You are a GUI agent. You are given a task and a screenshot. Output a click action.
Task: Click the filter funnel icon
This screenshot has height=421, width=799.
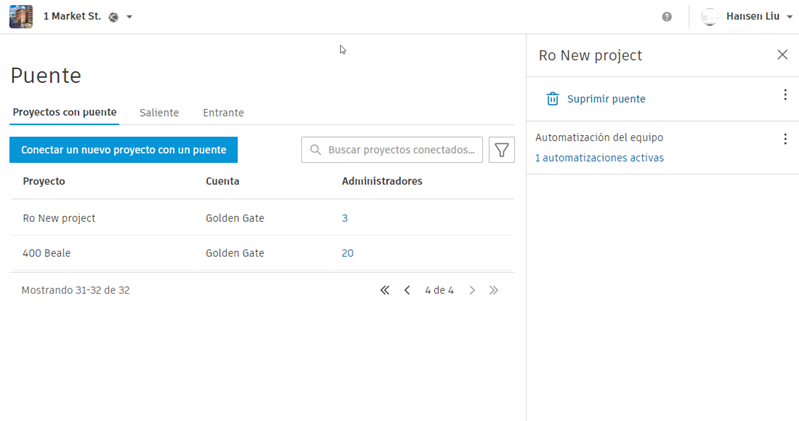[x=502, y=150]
